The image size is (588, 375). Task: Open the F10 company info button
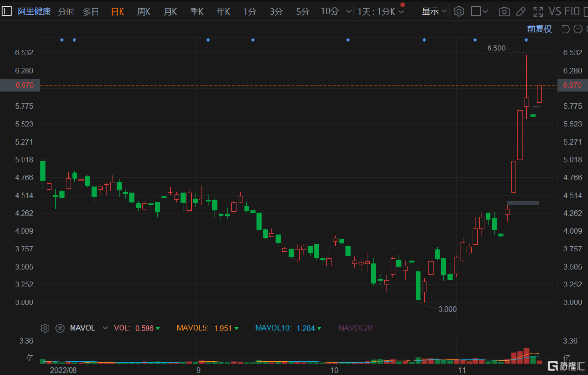(x=572, y=11)
